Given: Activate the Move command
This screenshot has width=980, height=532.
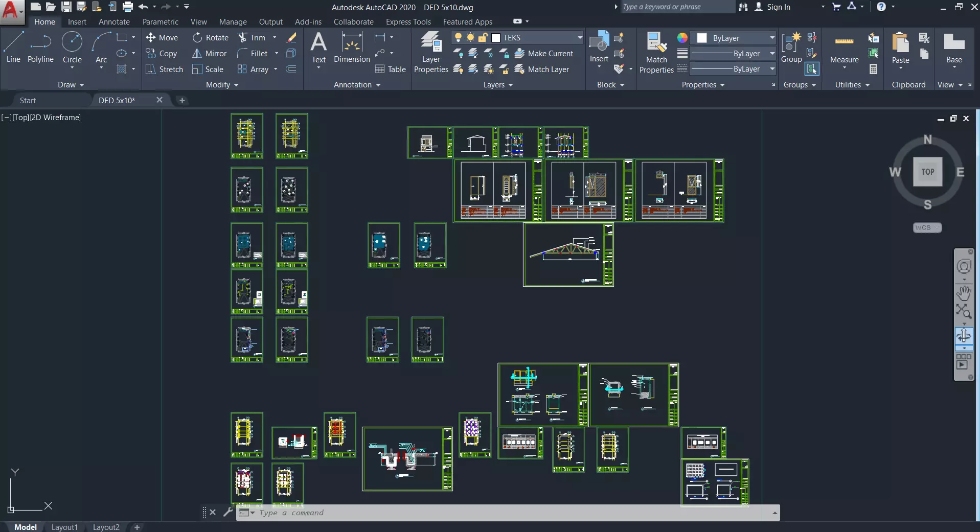Looking at the screenshot, I should coord(162,37).
